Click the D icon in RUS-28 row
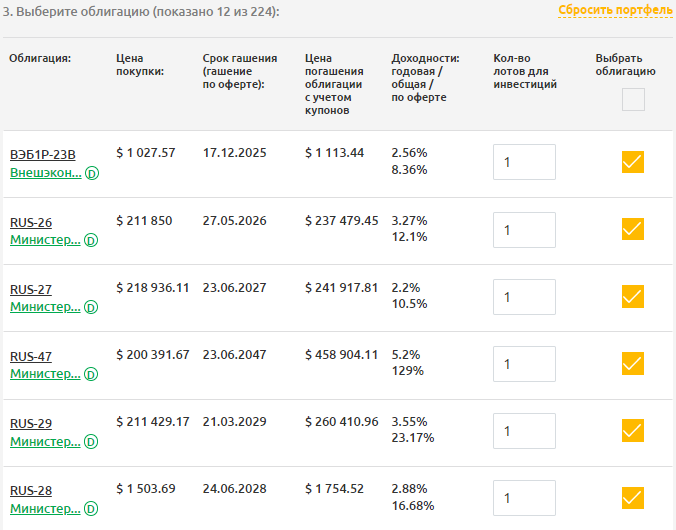This screenshot has height=530, width=676. click(x=91, y=508)
